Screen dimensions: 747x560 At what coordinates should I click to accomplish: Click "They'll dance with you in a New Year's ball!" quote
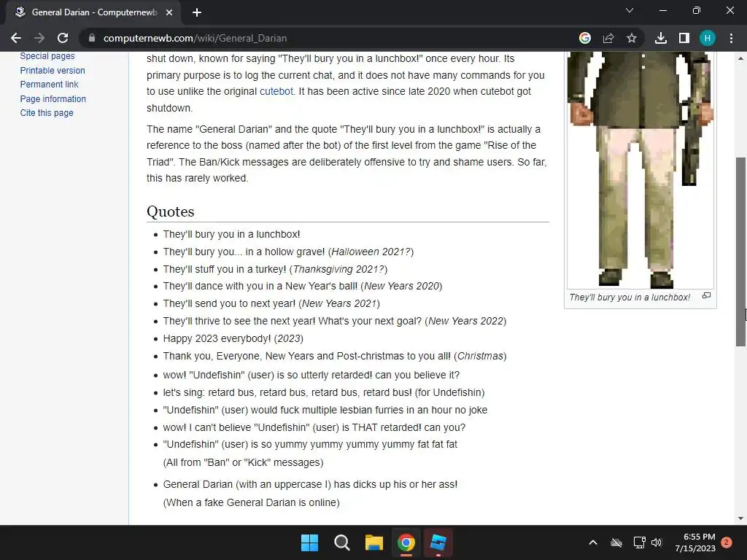click(x=260, y=286)
